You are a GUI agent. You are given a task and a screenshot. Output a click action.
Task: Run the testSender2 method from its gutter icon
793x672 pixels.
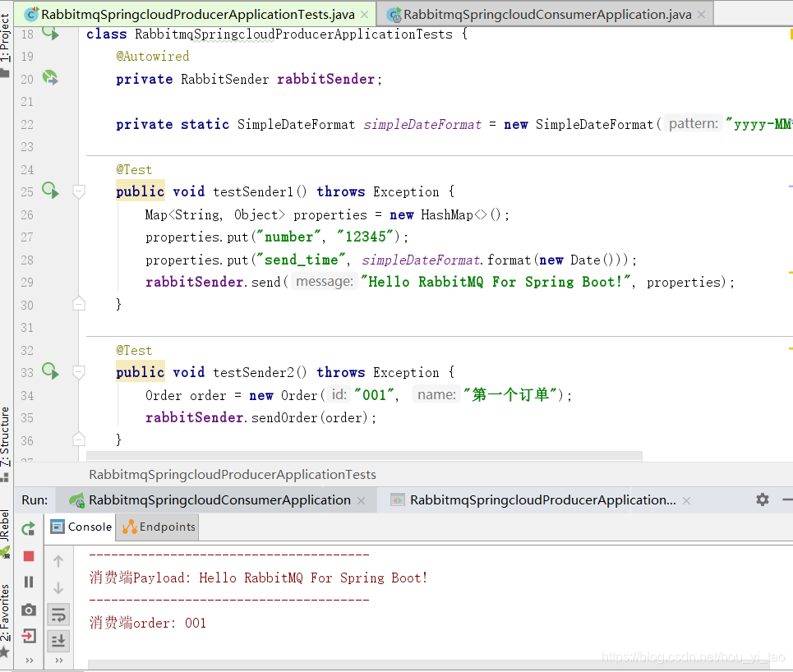tap(50, 371)
